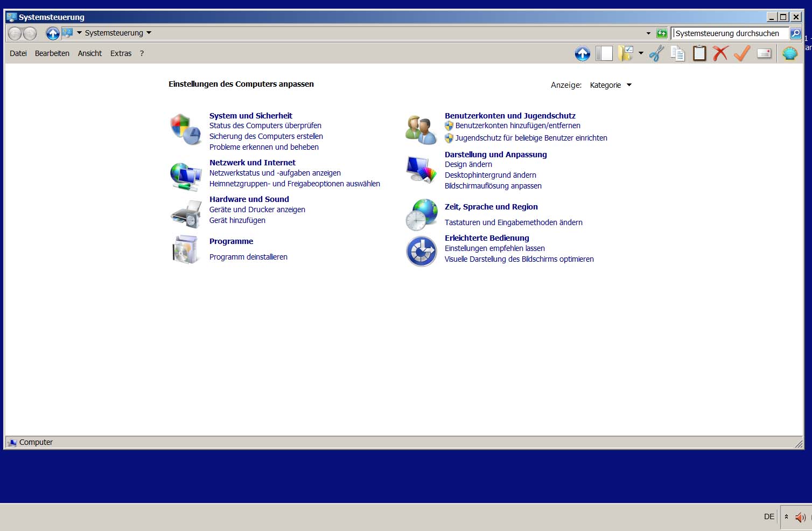
Task: Open Programme heading link
Action: coord(232,241)
